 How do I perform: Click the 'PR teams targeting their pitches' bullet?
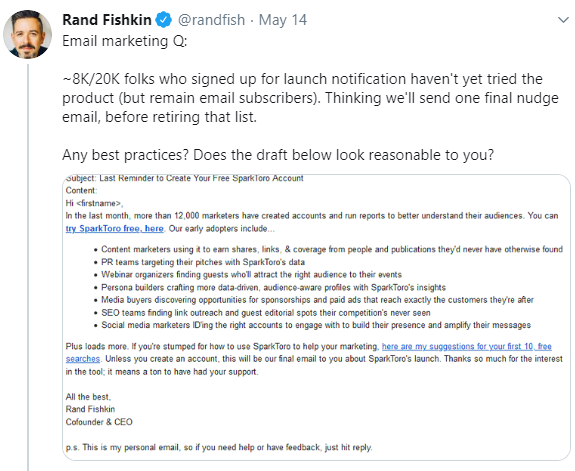pos(203,262)
